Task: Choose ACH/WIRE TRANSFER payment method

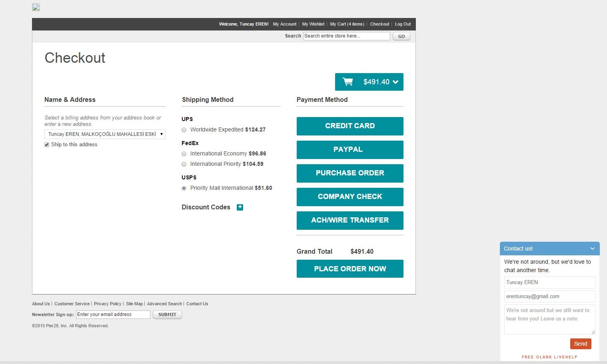Action: (x=350, y=221)
